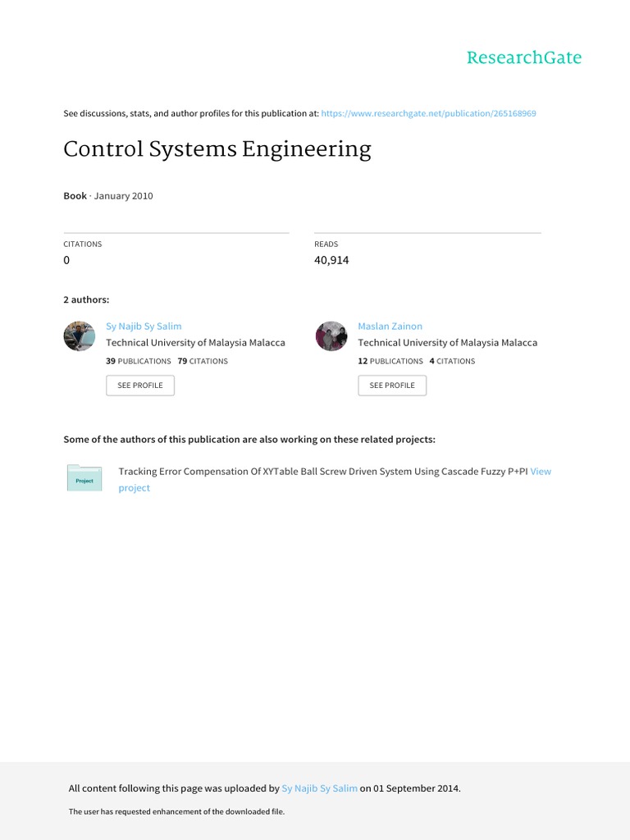Click Maslan Zainon's profile photo
The width and height of the screenshot is (630, 840).
[x=331, y=336]
